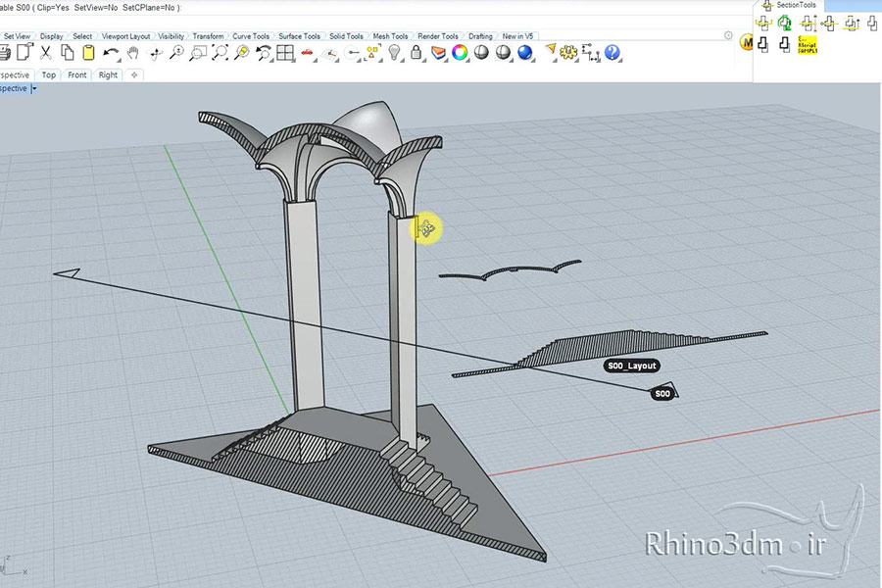Click the Four Viewports layout icon

[285, 53]
